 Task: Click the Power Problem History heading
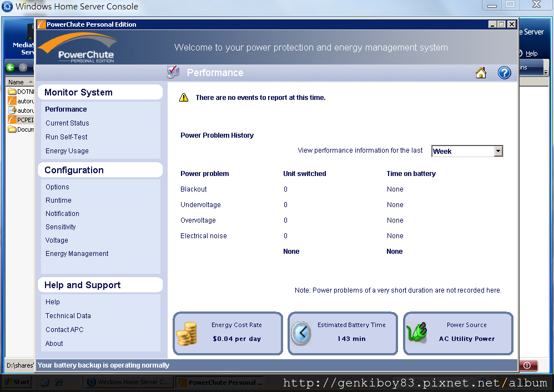coord(217,135)
